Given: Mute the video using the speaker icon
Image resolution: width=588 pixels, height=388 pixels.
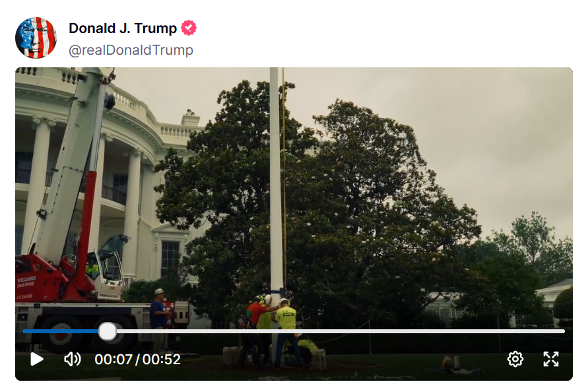Looking at the screenshot, I should (72, 359).
